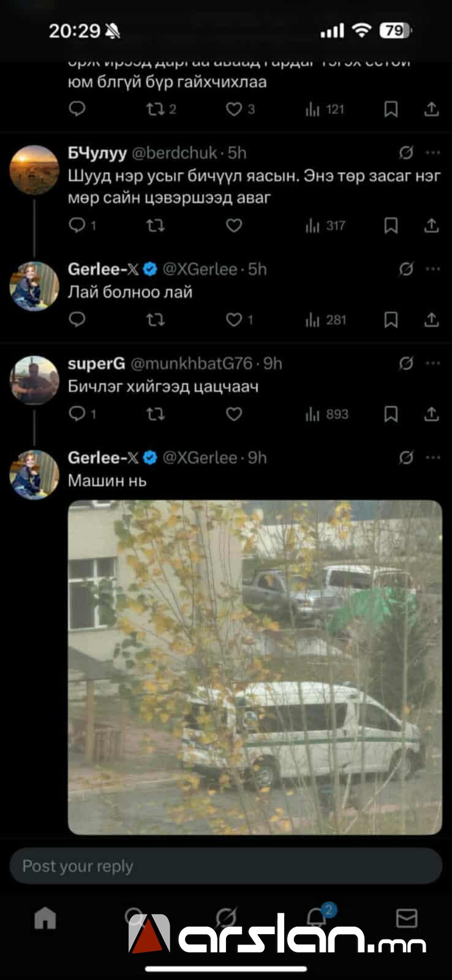
Task: View analytics showing 893 views
Action: pos(327,415)
